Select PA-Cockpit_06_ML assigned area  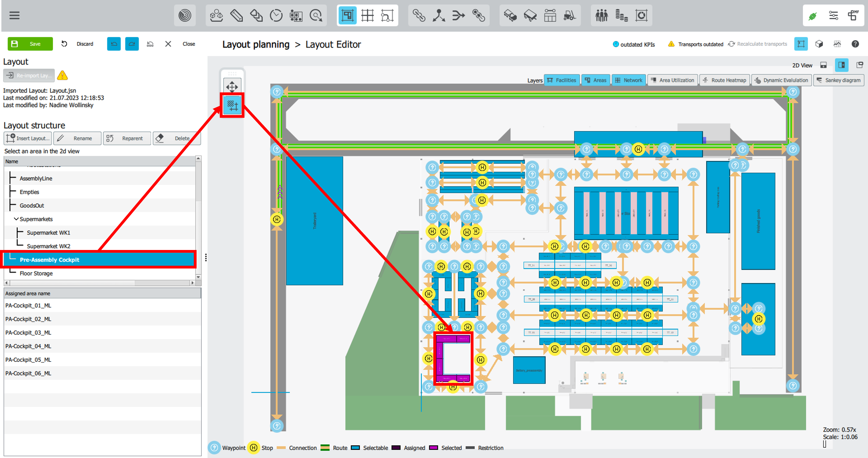[102, 373]
